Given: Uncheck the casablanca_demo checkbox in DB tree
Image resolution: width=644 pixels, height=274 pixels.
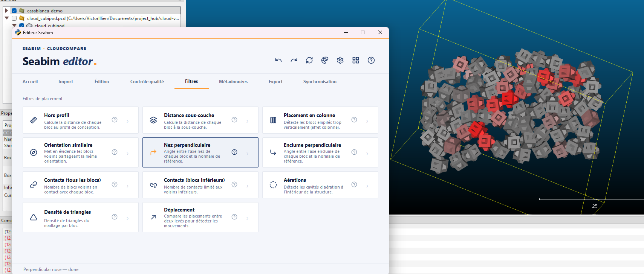Looking at the screenshot, I should (x=14, y=11).
